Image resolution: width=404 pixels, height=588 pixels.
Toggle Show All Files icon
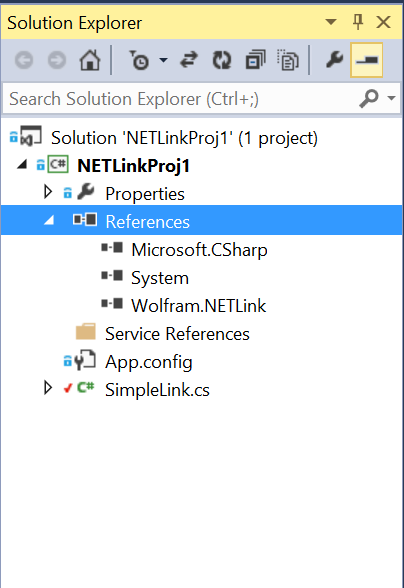pyautogui.click(x=288, y=60)
